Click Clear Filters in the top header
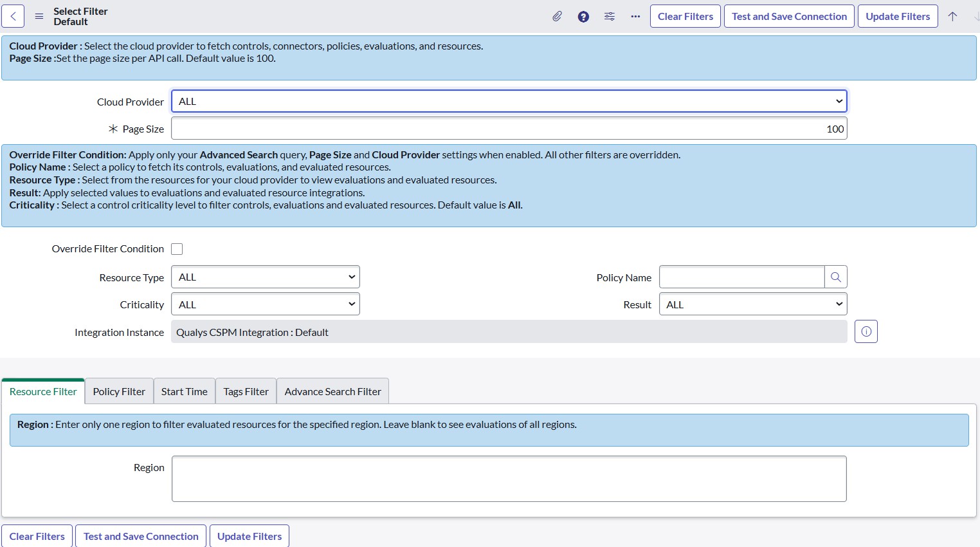This screenshot has height=547, width=980. (685, 17)
